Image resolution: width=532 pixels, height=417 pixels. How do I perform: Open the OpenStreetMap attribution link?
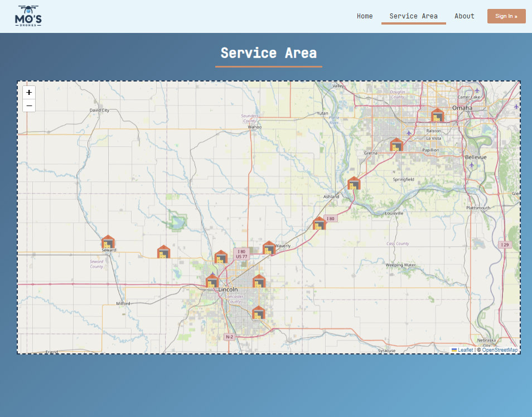[x=500, y=350]
